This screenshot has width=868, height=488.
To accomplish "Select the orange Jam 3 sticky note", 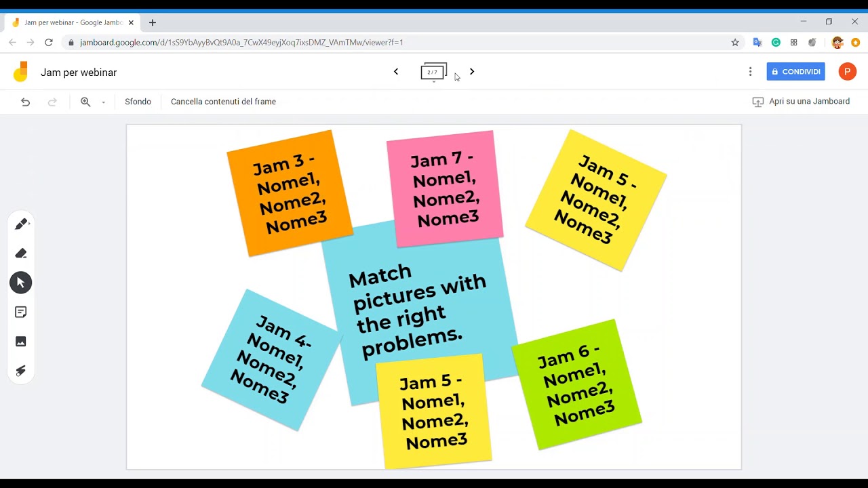I will [x=290, y=193].
